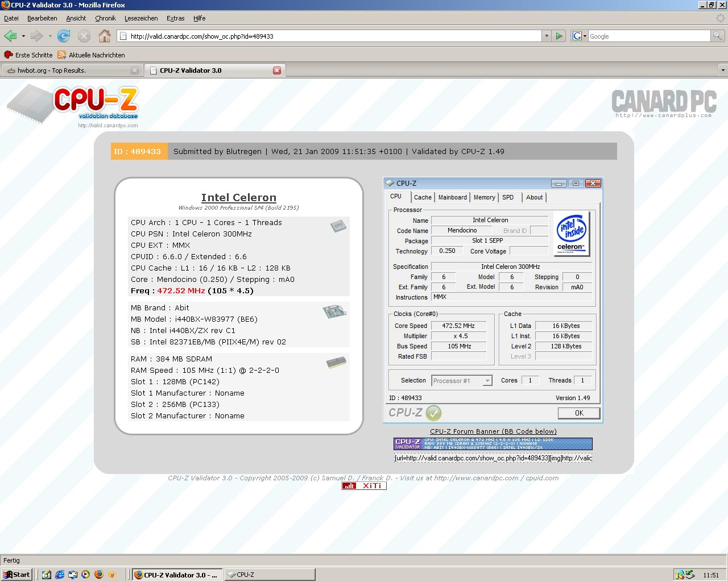The width and height of the screenshot is (728, 582).
Task: Click the Stop loading button
Action: coord(84,36)
